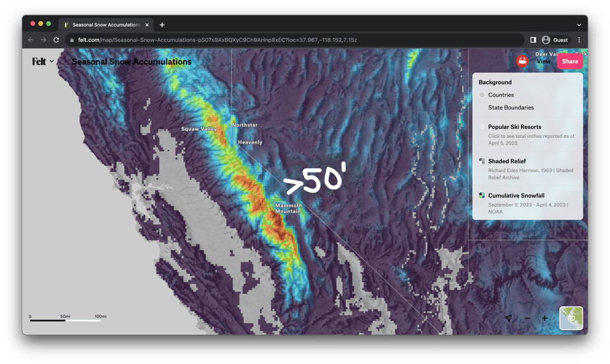Image resolution: width=610 pixels, height=364 pixels.
Task: Toggle the Popular Ski Resorts layer
Action: pyautogui.click(x=482, y=127)
